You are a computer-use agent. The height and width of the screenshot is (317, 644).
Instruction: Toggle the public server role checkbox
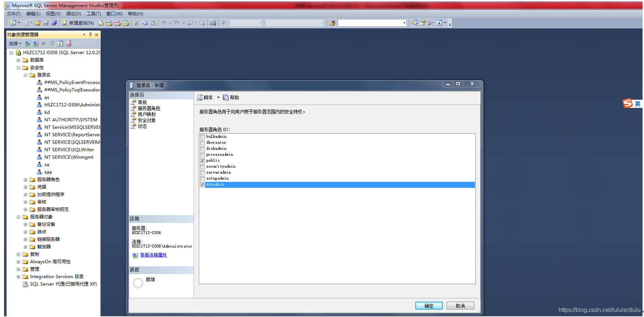(x=202, y=161)
